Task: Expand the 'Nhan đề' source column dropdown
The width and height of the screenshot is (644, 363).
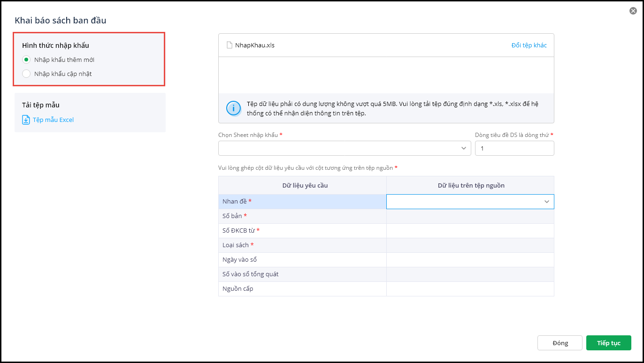Action: (x=546, y=202)
